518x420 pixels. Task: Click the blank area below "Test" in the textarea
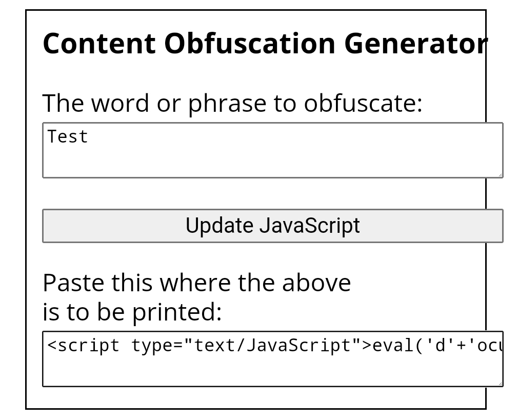[x=273, y=163]
